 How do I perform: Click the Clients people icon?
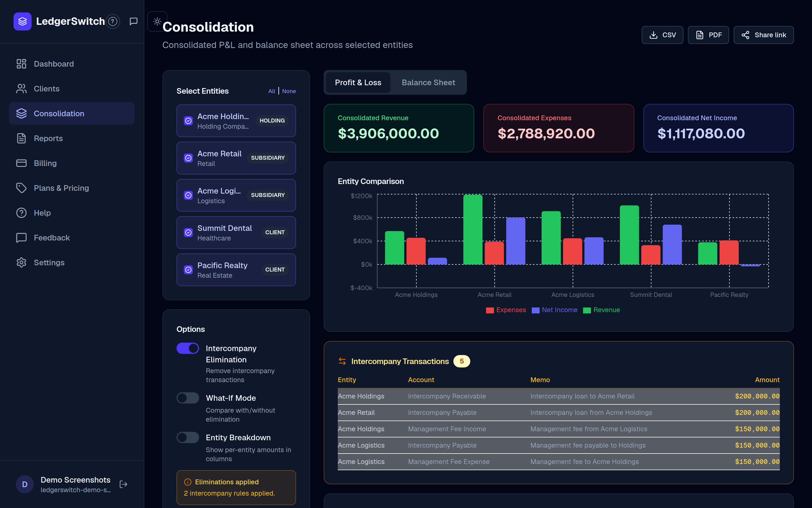(21, 89)
